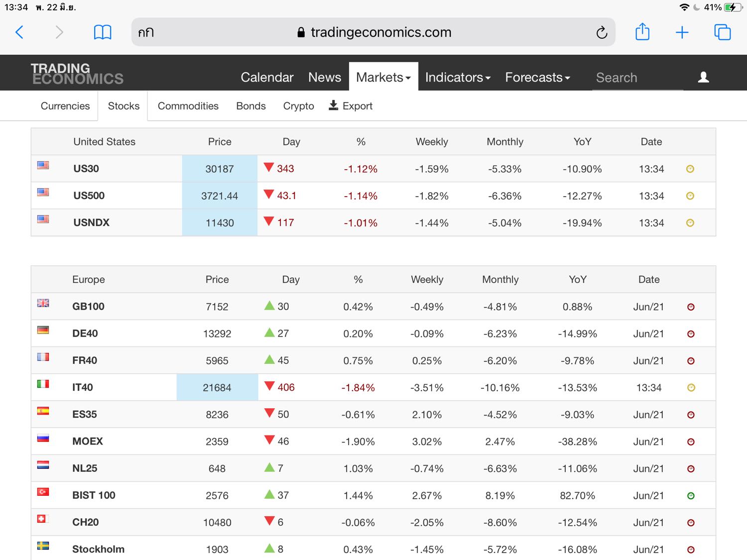Click the red status icon in DE40 row
Viewport: 747px width, 560px height.
[x=691, y=334]
